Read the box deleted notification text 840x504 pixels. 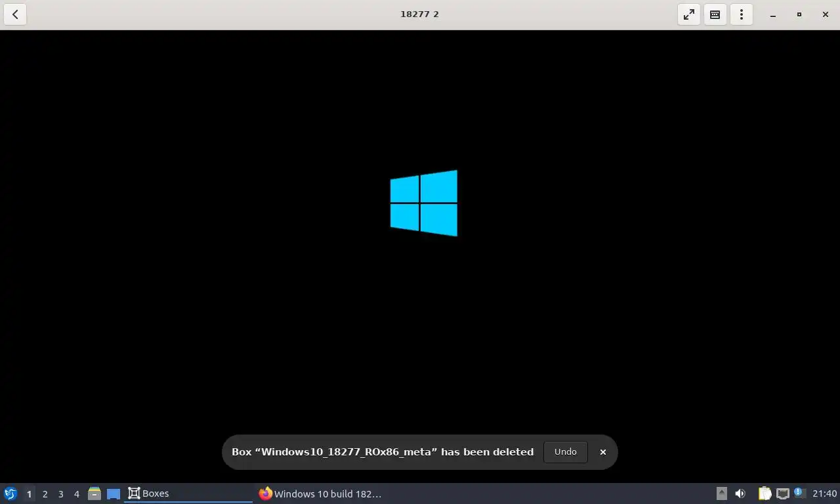383,451
